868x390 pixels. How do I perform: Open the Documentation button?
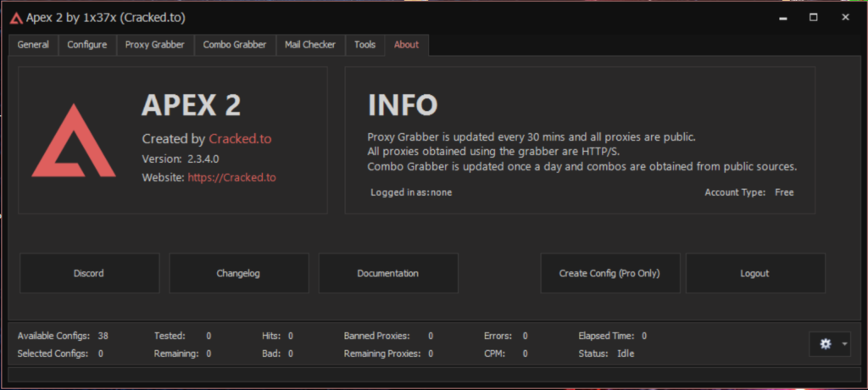point(388,273)
